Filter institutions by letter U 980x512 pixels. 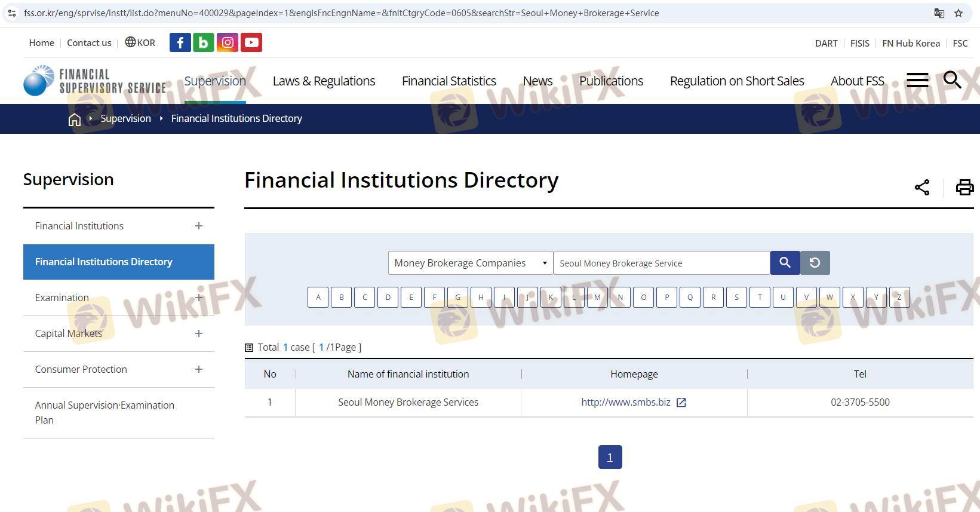(x=783, y=297)
